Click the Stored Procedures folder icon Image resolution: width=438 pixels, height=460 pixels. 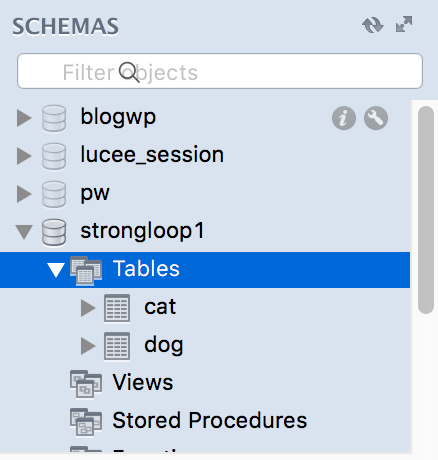click(x=86, y=422)
